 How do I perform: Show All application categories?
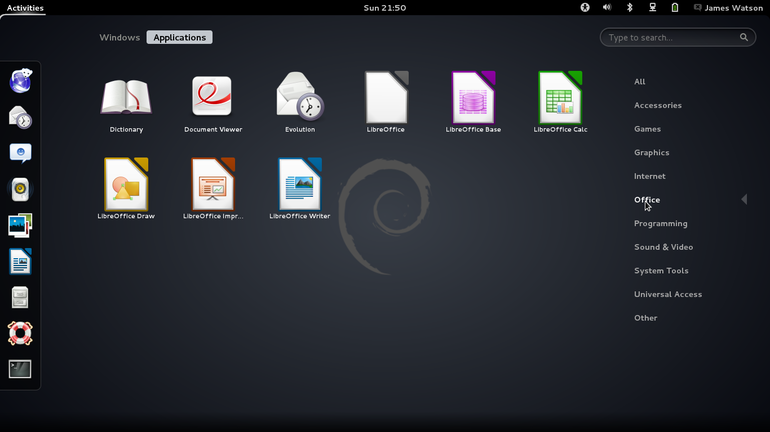click(x=639, y=81)
